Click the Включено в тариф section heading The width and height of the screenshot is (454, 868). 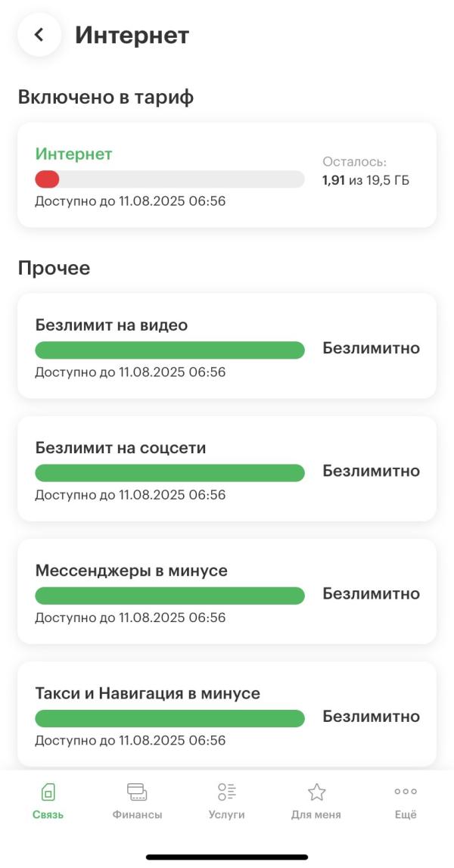(x=106, y=98)
